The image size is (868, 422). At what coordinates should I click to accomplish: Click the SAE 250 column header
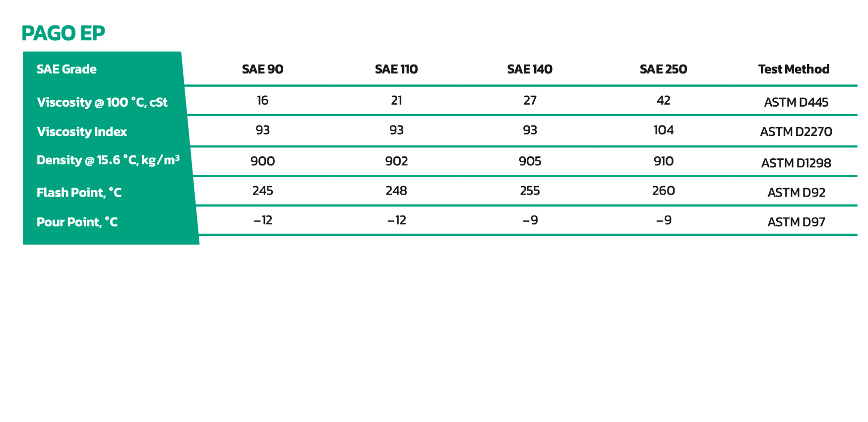tap(663, 69)
